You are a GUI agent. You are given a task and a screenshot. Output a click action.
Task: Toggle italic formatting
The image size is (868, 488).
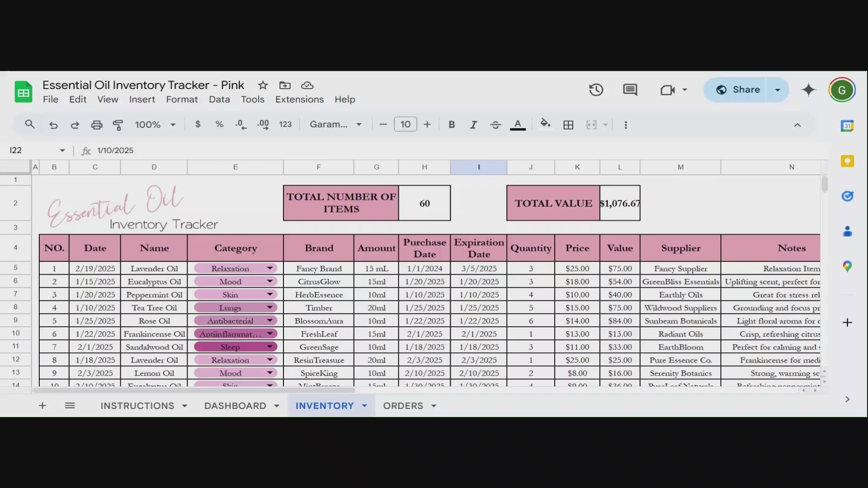coord(473,125)
